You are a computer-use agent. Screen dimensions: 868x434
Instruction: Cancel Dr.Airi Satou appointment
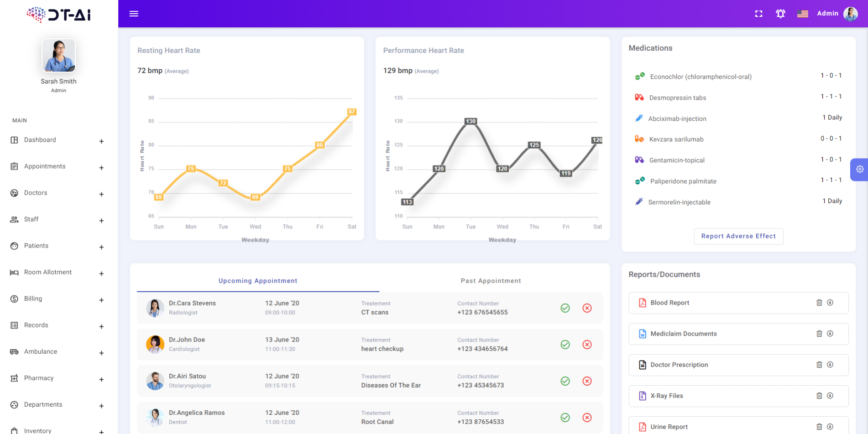click(x=587, y=381)
